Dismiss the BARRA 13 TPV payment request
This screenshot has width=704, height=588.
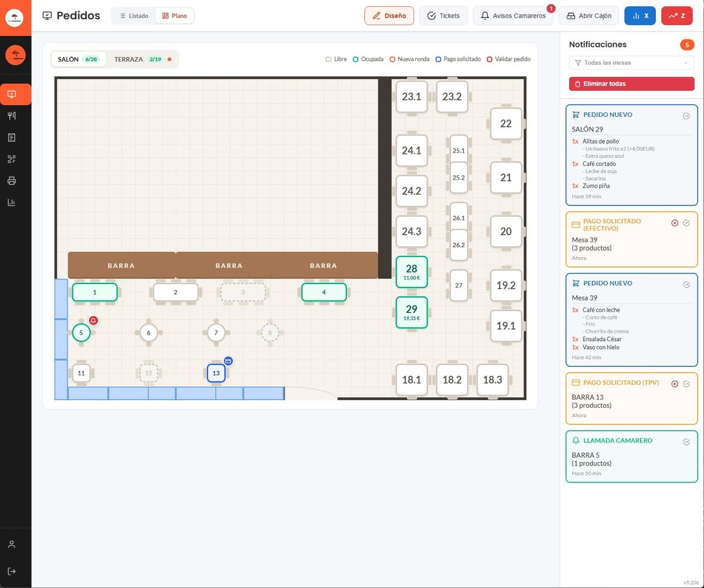click(x=675, y=384)
